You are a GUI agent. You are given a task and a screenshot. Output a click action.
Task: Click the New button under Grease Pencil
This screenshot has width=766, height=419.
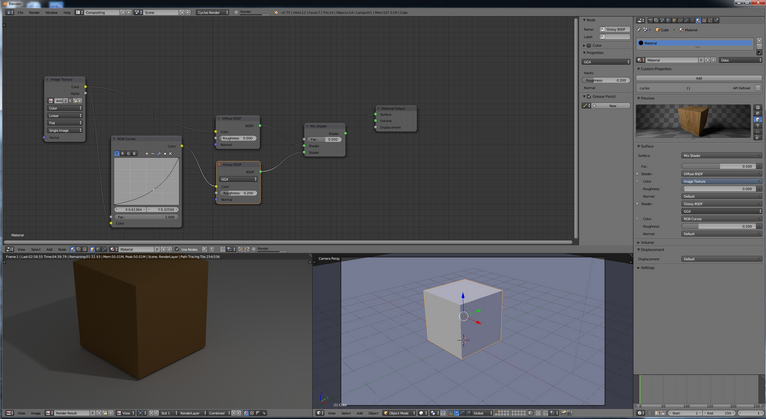click(x=611, y=105)
